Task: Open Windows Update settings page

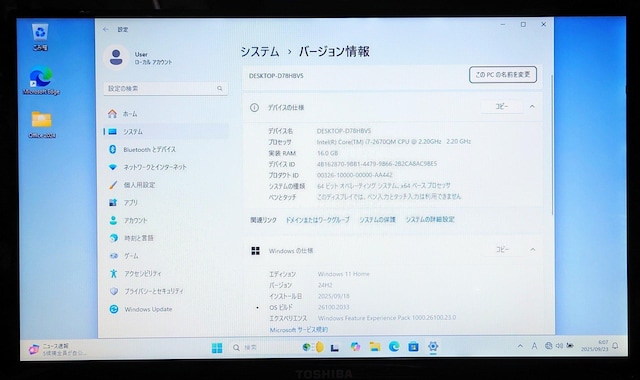Action: [166, 309]
